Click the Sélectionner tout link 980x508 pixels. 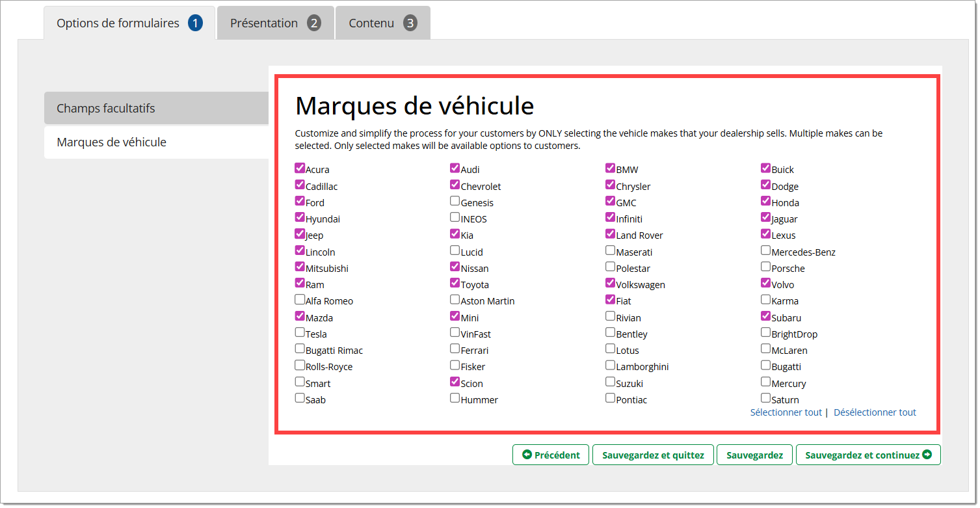pos(786,412)
